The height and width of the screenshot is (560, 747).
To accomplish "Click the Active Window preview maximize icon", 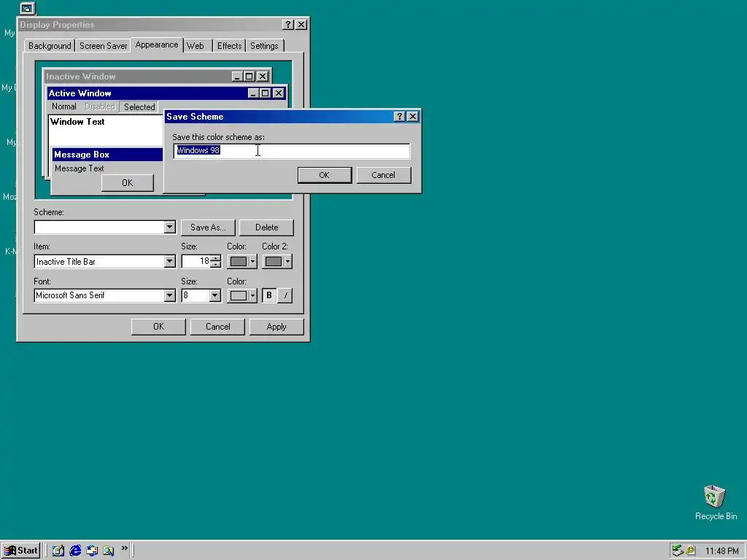I will click(x=266, y=93).
